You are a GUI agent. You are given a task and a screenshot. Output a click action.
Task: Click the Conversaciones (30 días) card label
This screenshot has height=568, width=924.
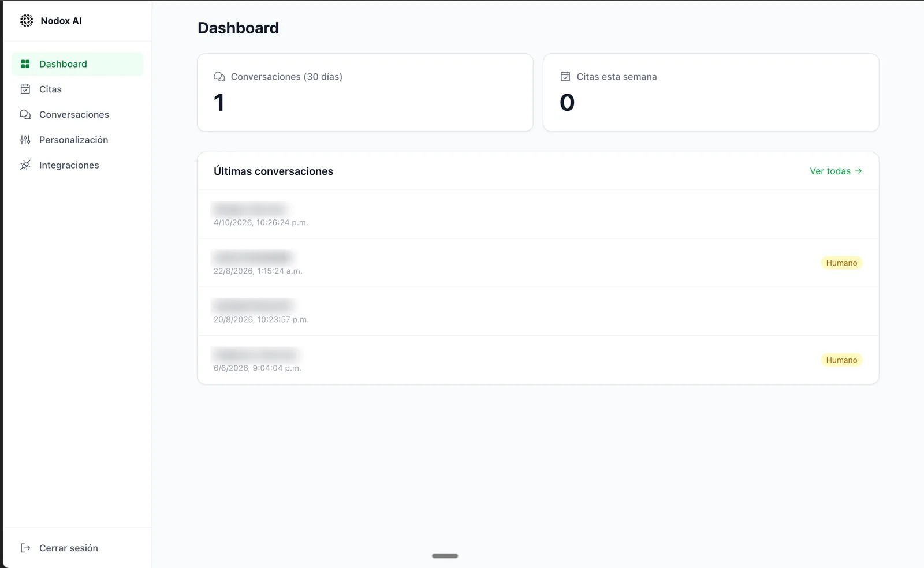(286, 77)
